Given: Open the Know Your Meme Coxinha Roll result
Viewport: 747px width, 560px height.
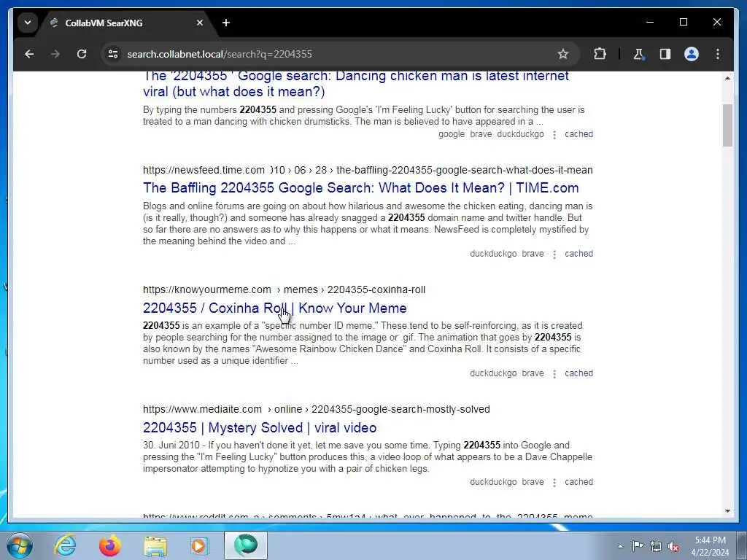Looking at the screenshot, I should tap(274, 308).
